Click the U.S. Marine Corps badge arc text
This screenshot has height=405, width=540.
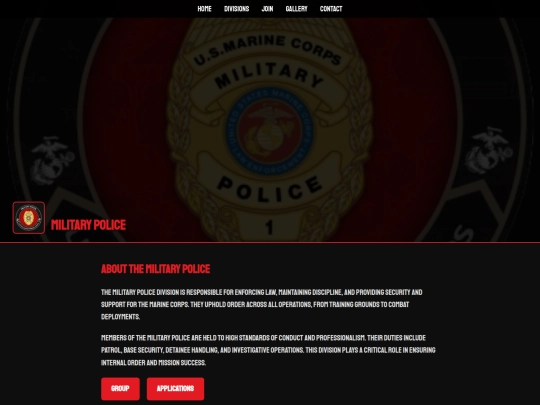coord(268,50)
